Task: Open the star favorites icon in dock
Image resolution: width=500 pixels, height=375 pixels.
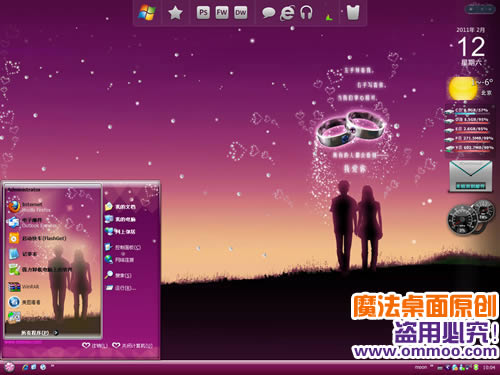Action: (x=175, y=13)
